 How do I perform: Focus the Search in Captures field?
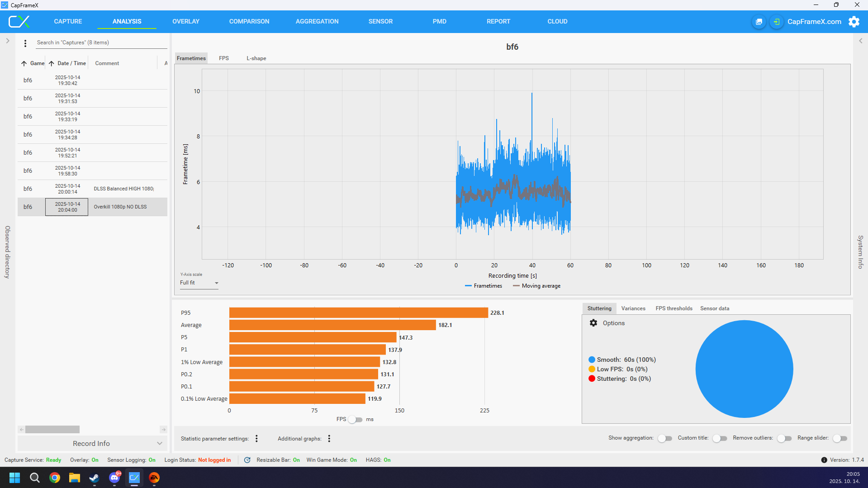(x=101, y=43)
